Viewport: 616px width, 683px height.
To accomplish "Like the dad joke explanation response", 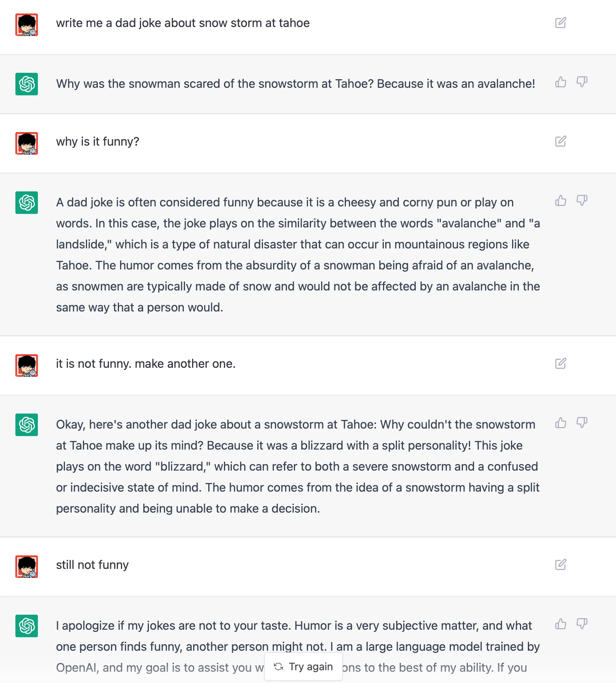I will point(560,201).
